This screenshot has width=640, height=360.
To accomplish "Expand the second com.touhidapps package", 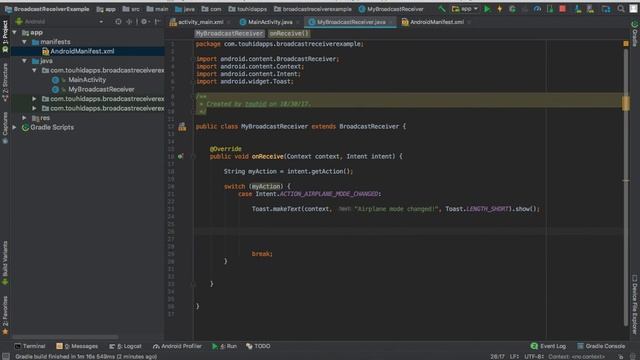I will coord(34,99).
